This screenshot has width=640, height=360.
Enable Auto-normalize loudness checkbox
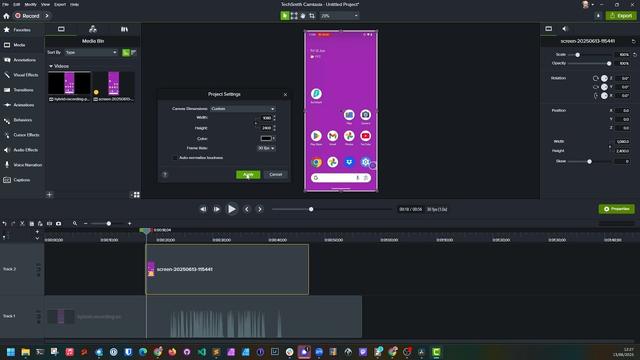[175, 158]
